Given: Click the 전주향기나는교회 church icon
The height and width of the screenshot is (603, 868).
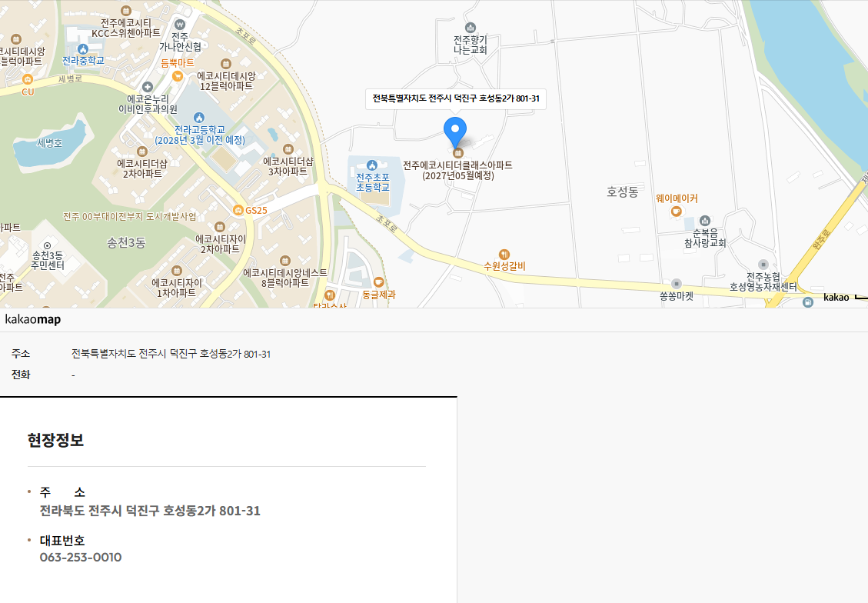Looking at the screenshot, I should pyautogui.click(x=470, y=28).
